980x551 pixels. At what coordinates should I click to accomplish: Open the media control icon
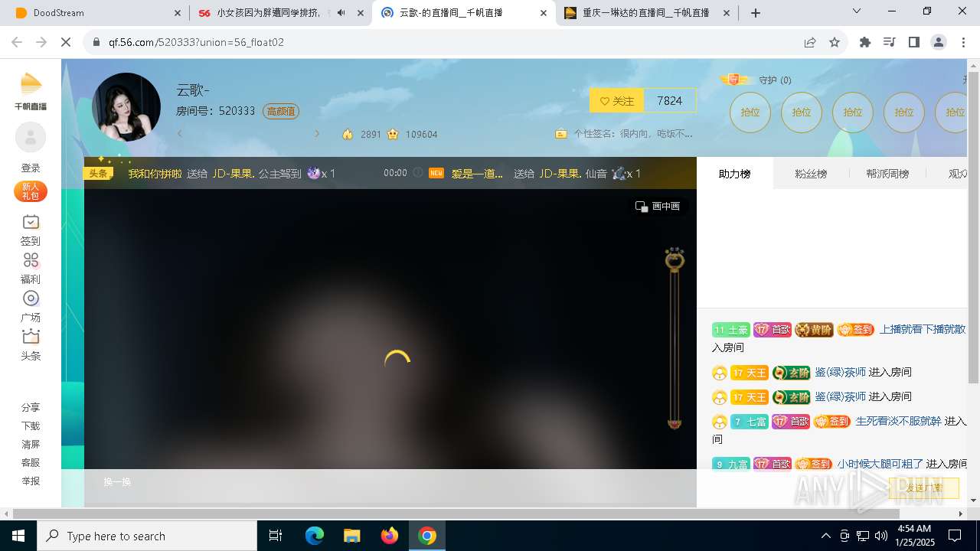(890, 42)
